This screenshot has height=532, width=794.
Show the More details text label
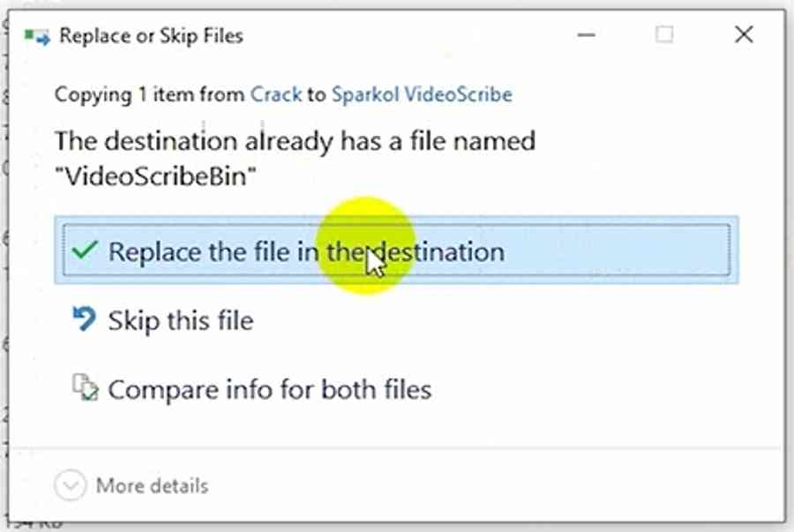coord(152,485)
